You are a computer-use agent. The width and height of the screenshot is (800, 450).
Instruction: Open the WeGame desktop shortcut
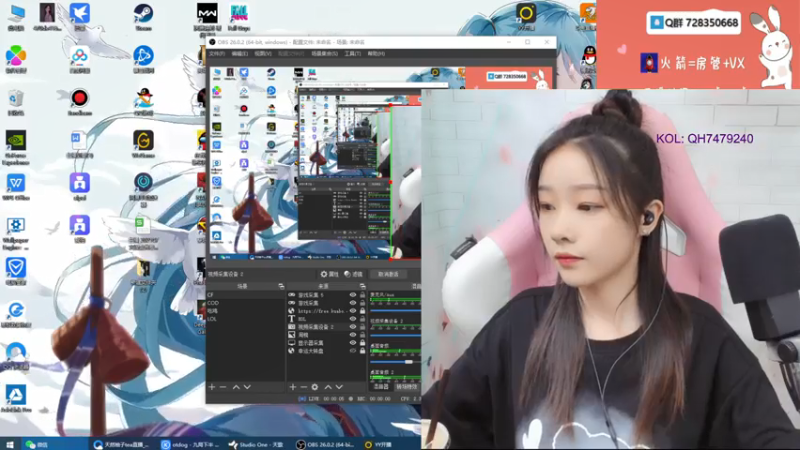tap(143, 144)
